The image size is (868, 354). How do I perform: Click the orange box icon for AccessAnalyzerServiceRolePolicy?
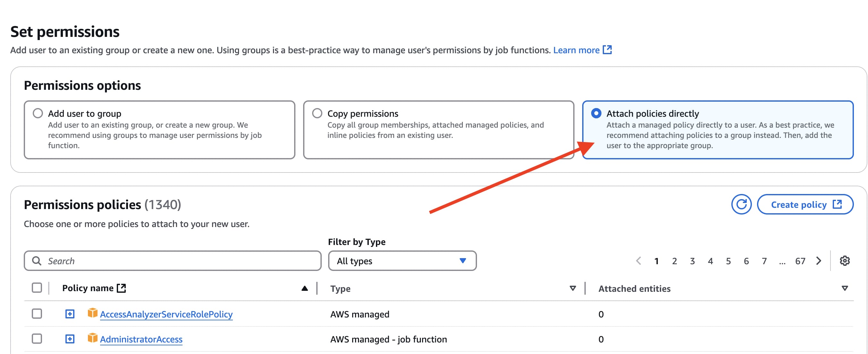tap(92, 313)
